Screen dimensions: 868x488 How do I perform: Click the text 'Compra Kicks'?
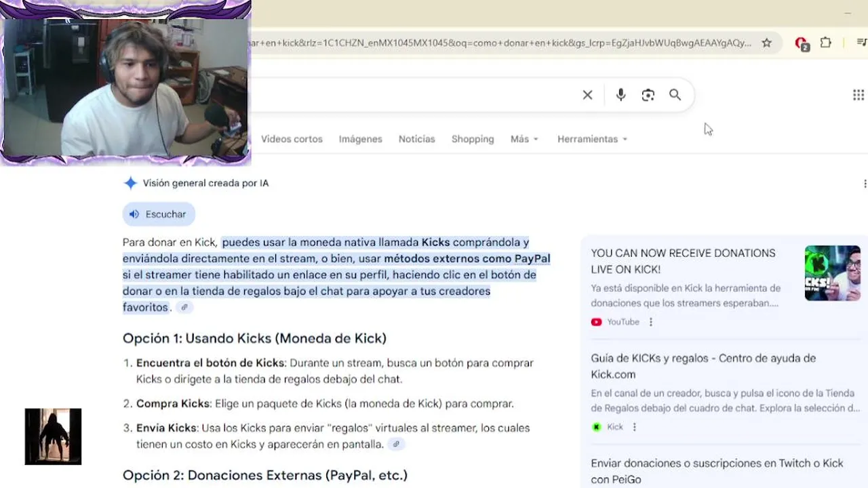[x=173, y=403]
